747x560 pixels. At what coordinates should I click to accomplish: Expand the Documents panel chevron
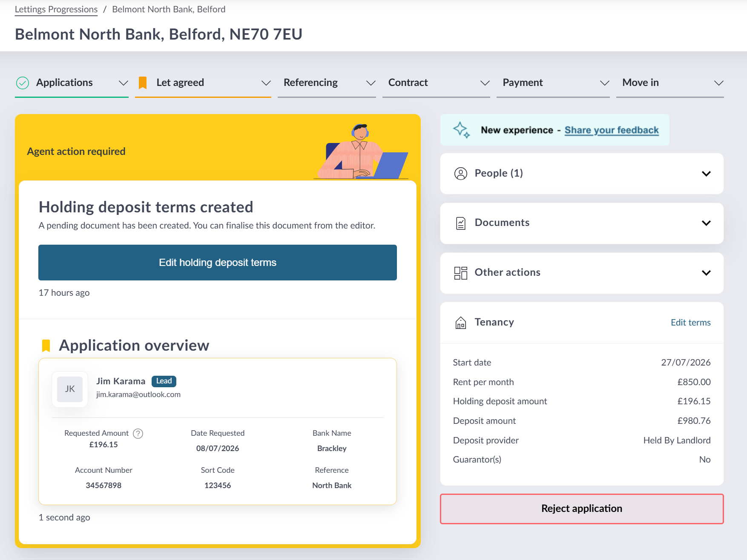706,223
